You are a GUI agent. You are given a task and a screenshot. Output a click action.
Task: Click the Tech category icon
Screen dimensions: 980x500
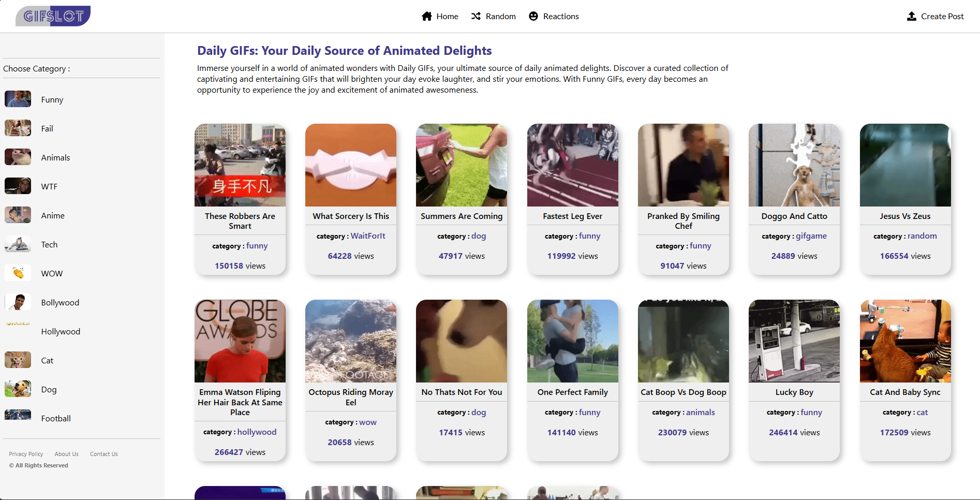click(18, 244)
